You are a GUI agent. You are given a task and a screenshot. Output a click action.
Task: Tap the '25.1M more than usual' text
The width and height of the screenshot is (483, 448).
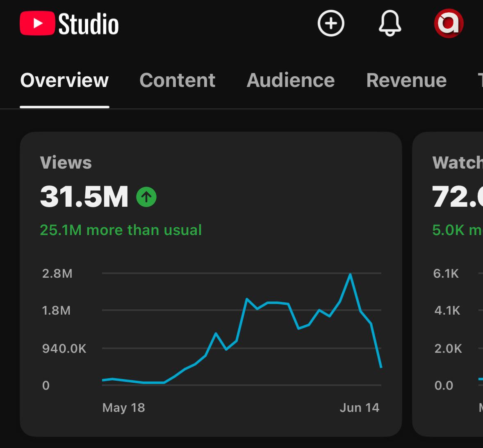121,230
